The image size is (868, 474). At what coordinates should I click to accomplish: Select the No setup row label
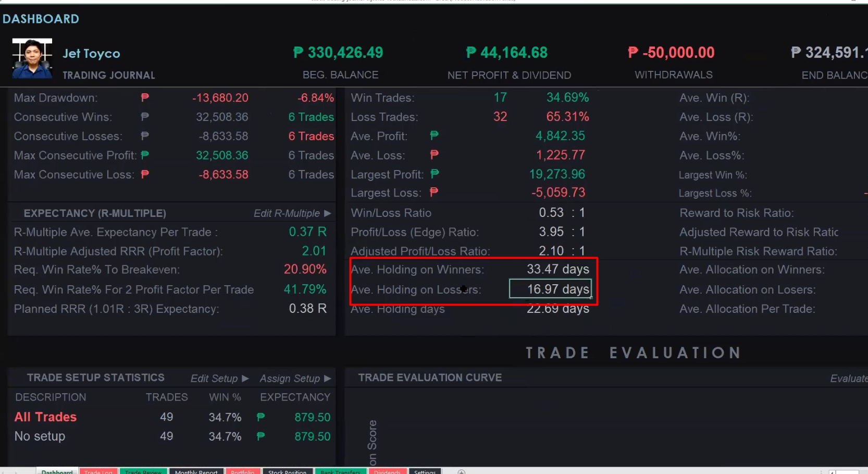coord(40,436)
